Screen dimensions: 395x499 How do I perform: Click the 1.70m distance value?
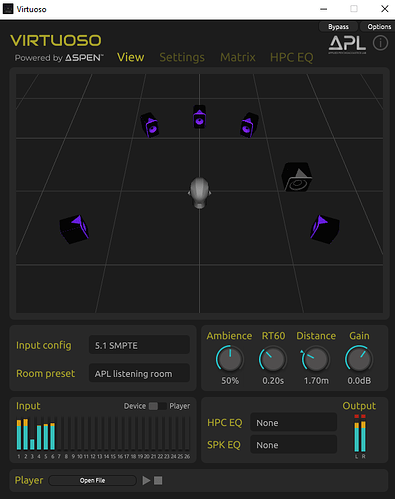click(x=316, y=380)
